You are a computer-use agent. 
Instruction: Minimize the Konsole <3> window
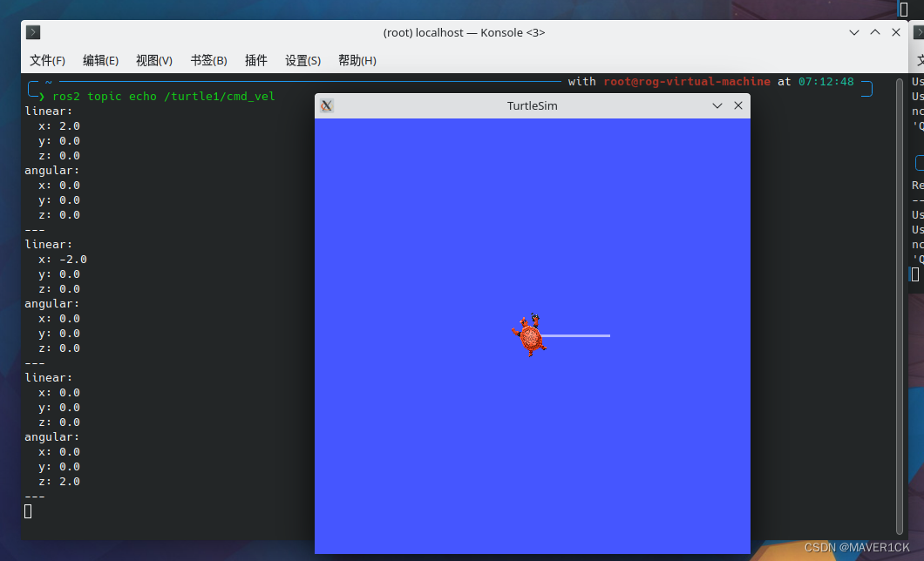tap(854, 32)
